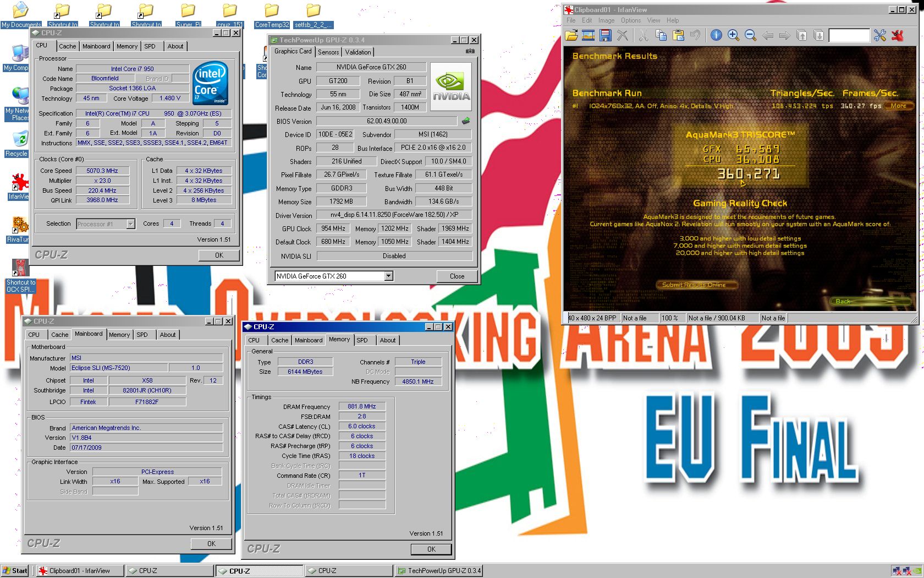Screen dimensions: 924x578
Task: Click the red IrfanView About mascot icon
Action: tap(898, 36)
